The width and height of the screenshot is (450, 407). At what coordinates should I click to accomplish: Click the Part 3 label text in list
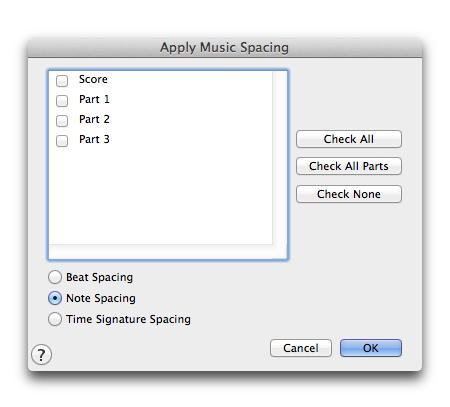pos(94,139)
